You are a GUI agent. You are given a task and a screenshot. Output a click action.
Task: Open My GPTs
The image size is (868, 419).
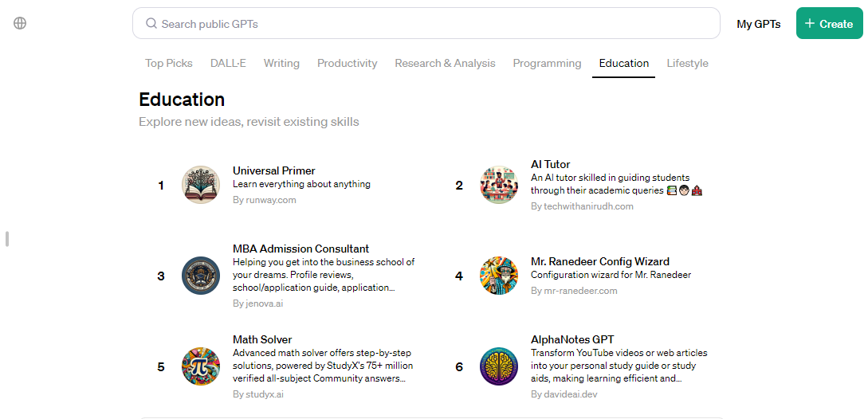(758, 24)
